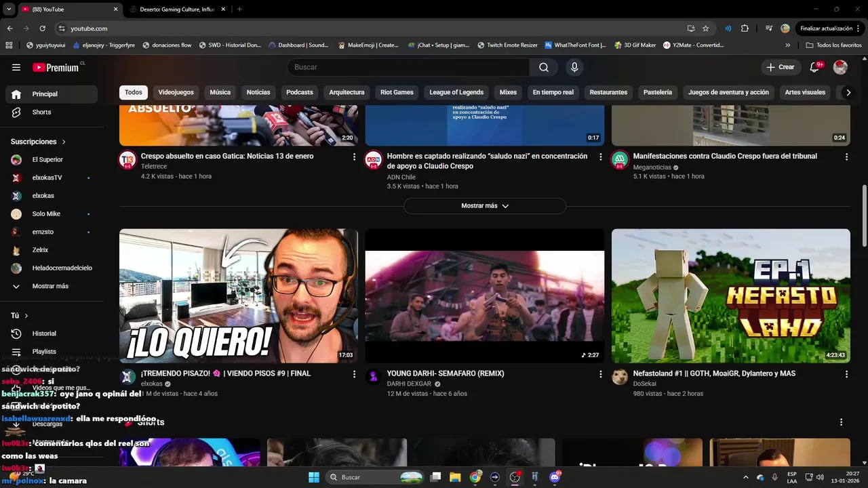
Task: Focus the Buscar search field
Action: [x=408, y=67]
